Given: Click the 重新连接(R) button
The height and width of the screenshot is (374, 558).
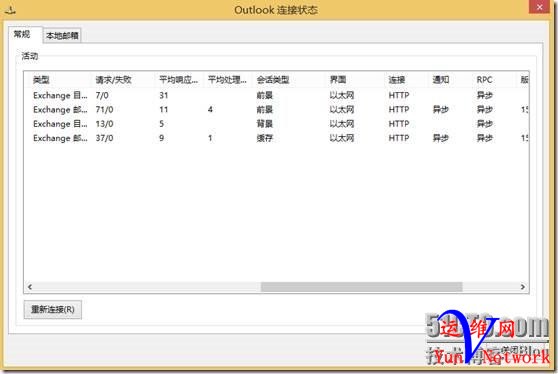Looking at the screenshot, I should 53,309.
